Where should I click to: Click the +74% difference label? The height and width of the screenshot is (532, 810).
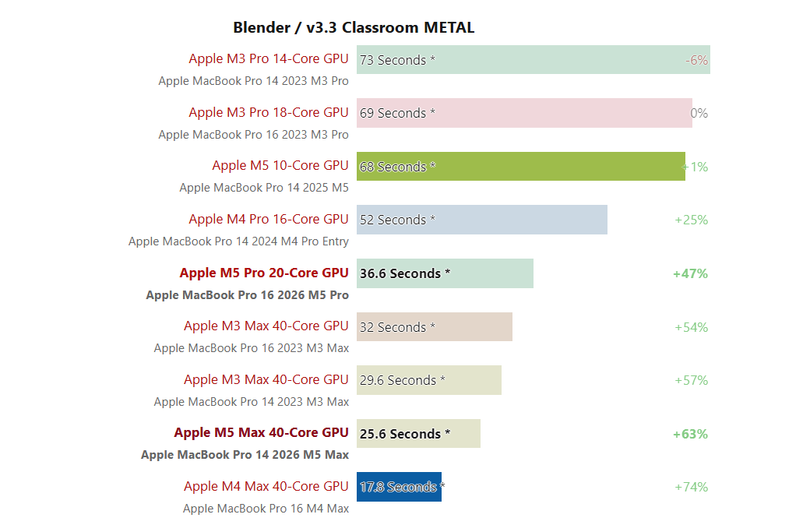691,487
